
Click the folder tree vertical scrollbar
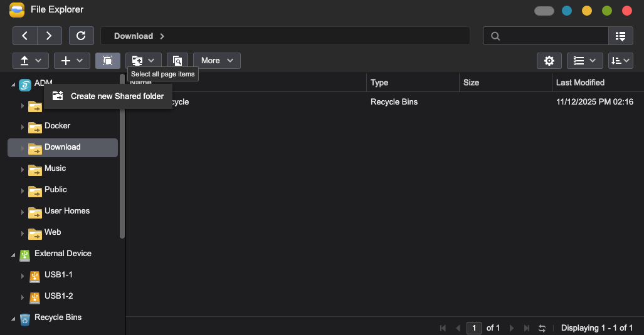(122, 156)
